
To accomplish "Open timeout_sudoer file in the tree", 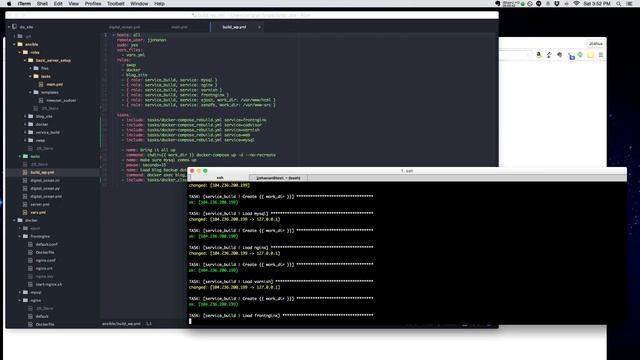I will click(61, 100).
